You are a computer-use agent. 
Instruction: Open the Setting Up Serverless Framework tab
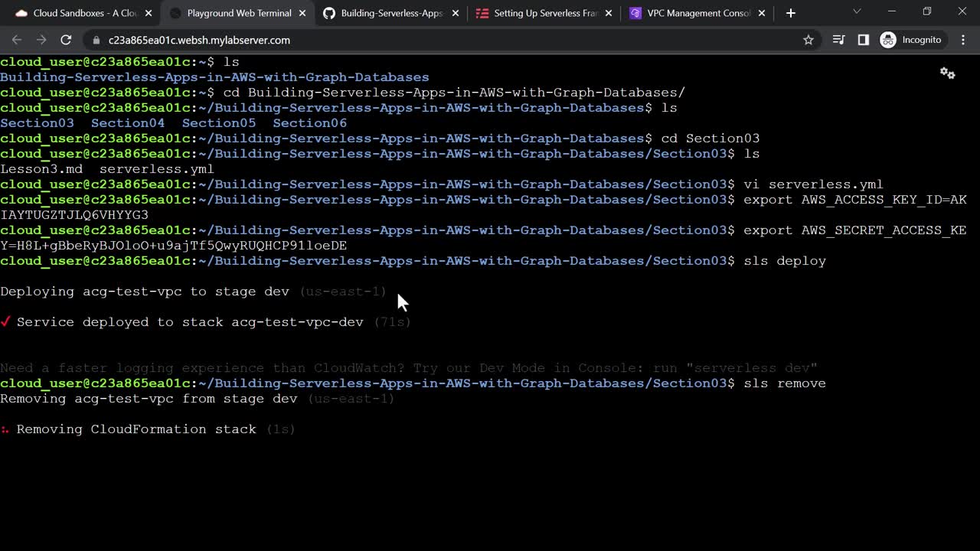[545, 13]
